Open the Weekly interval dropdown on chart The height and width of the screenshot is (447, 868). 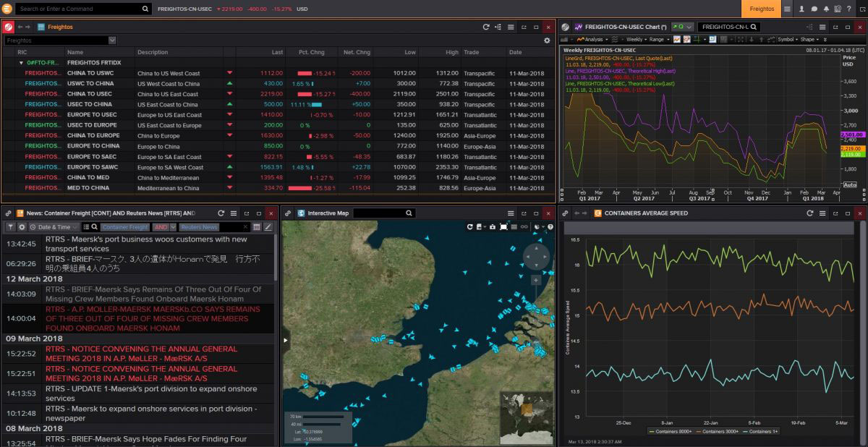636,40
